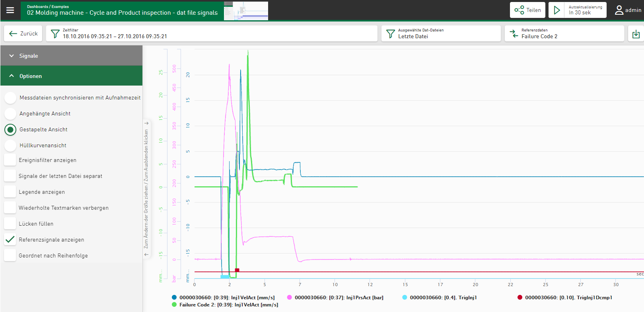Collapse the Optionen section
644x312 pixels.
(71, 76)
